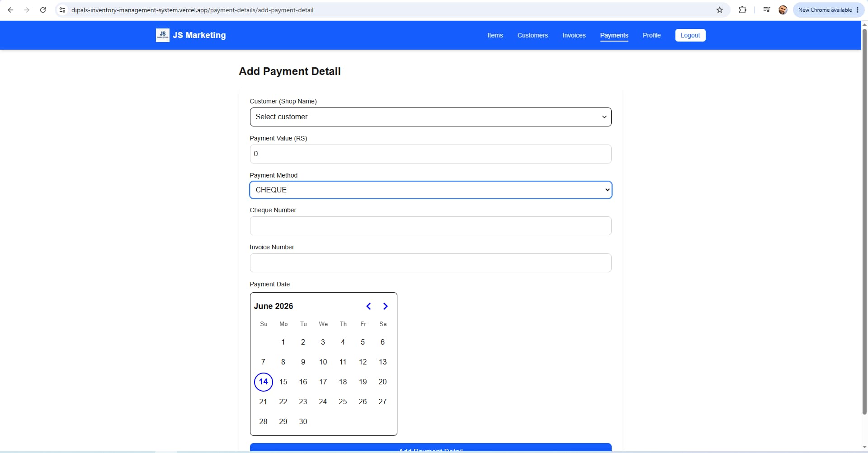Image resolution: width=868 pixels, height=453 pixels.
Task: Click the JS Marketing brand name
Action: point(199,35)
